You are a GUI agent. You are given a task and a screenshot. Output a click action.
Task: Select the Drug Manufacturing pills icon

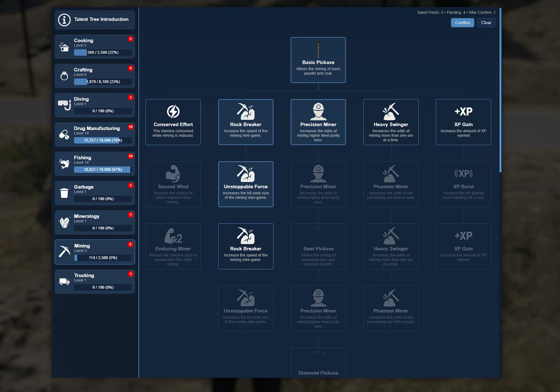coord(64,135)
